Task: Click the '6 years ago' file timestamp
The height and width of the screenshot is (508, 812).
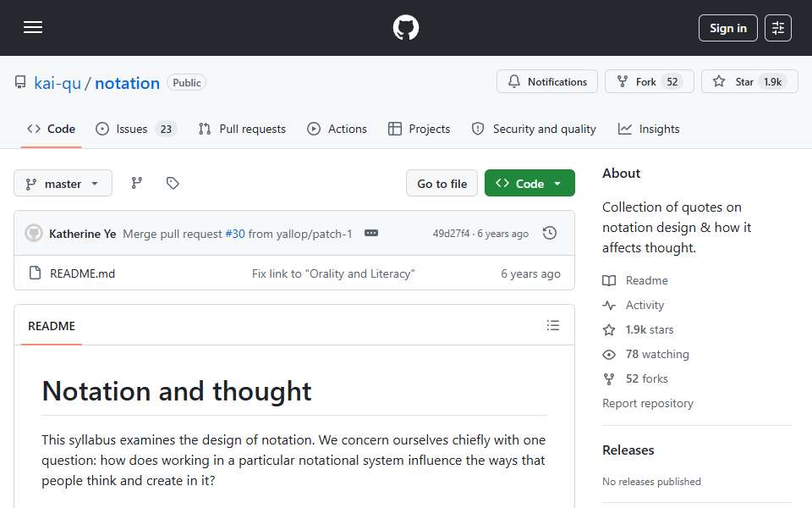Action: [x=530, y=273]
